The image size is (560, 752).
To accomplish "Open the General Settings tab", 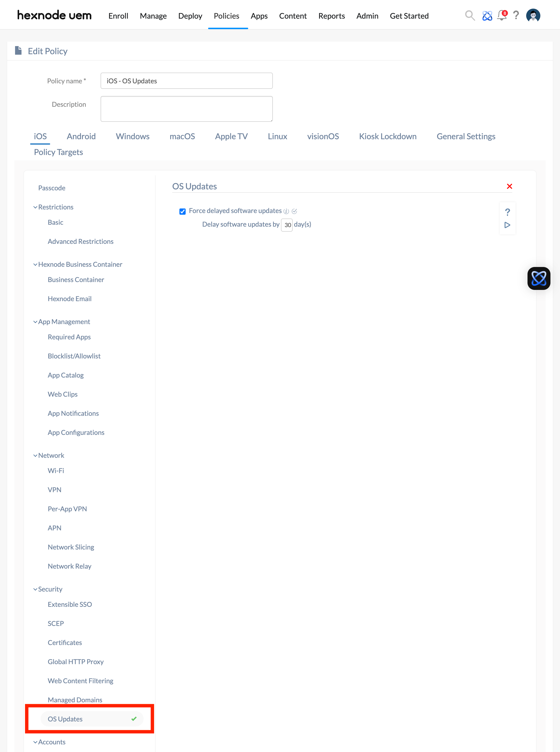I will click(466, 137).
